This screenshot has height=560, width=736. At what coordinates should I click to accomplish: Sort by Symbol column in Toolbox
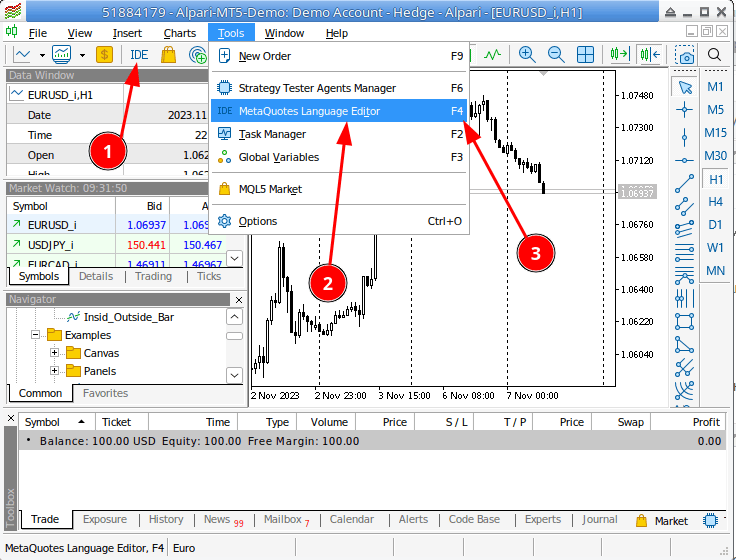56,422
